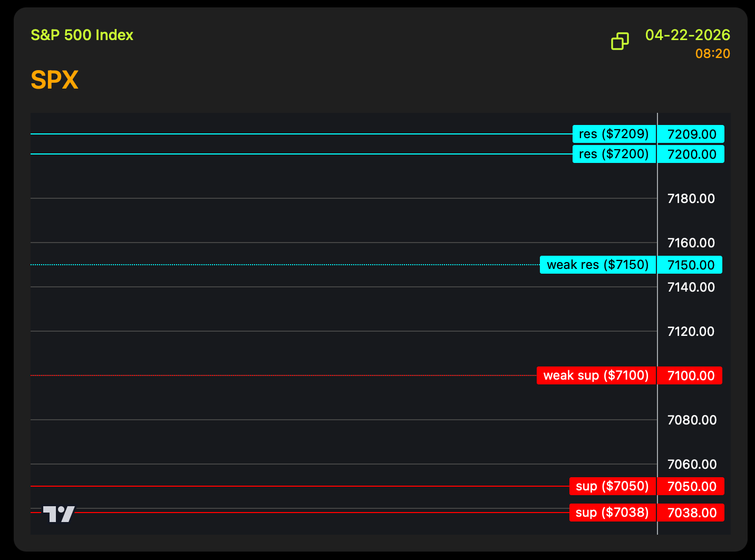
Task: Click the 7209.00 price axis tag
Action: (691, 134)
